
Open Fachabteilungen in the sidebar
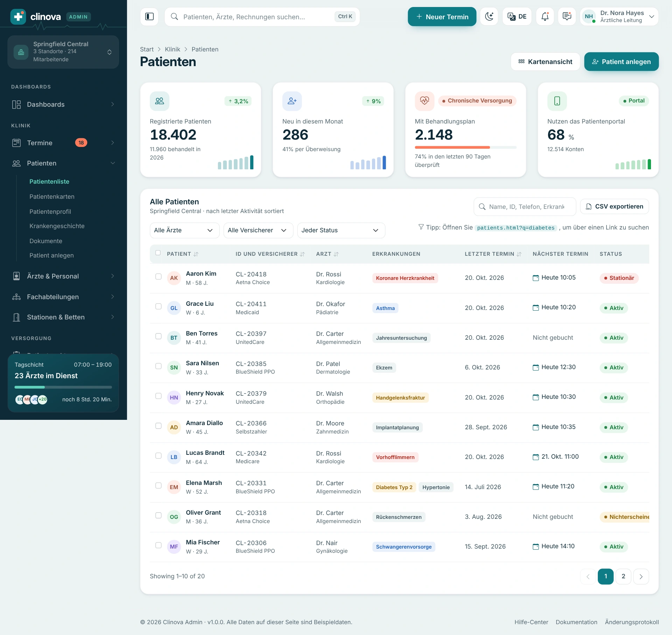tap(63, 297)
